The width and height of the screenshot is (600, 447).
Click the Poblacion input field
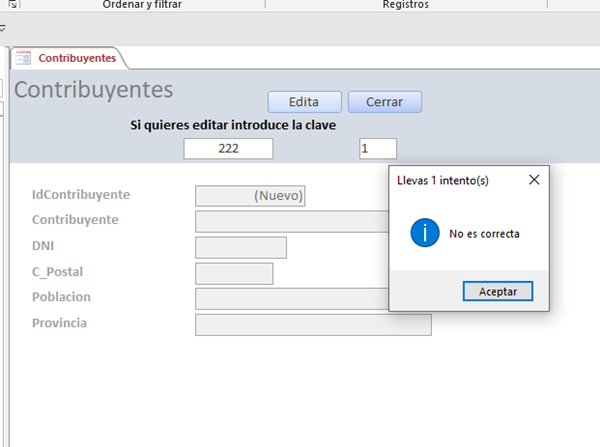[x=292, y=299]
